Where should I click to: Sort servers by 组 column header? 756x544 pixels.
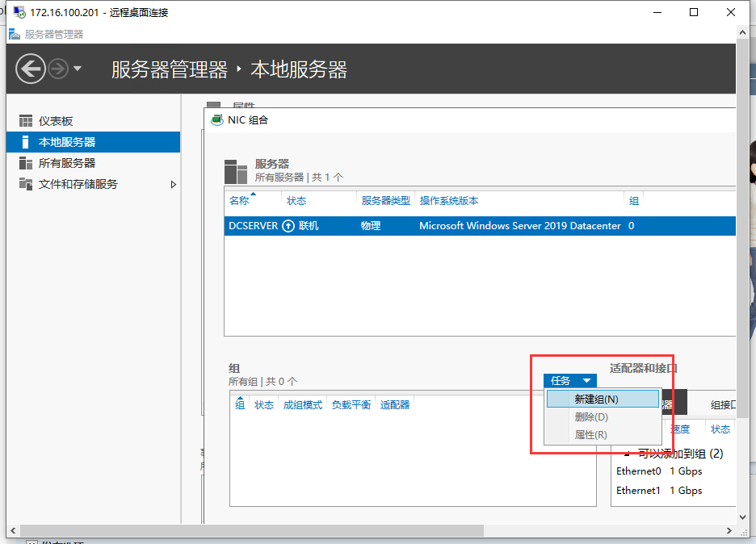(x=634, y=201)
